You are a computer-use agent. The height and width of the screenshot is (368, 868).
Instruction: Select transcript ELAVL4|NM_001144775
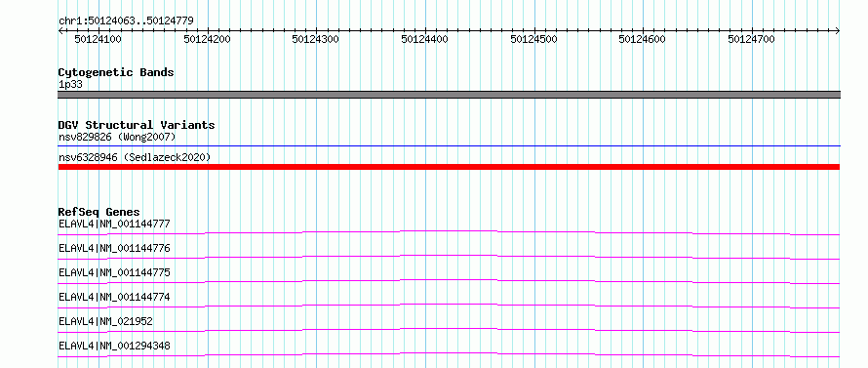coord(114,272)
